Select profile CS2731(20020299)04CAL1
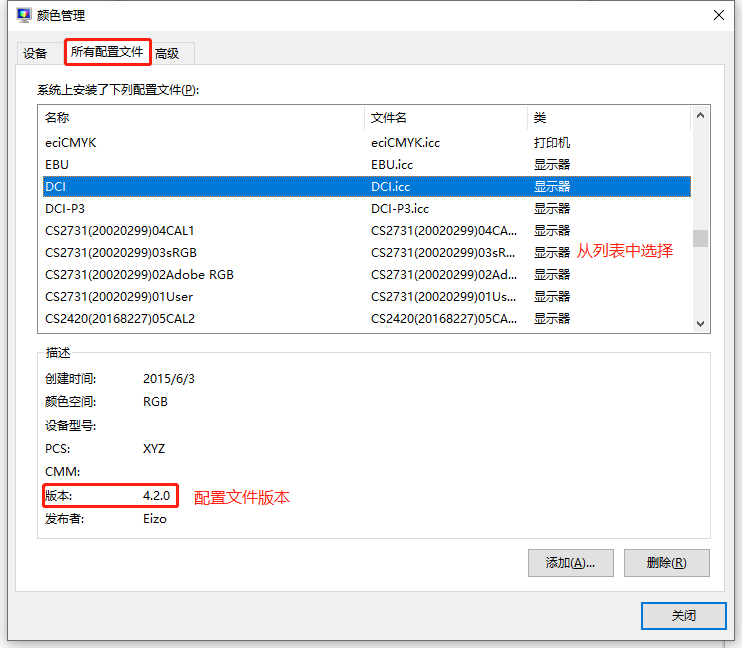 367,231
